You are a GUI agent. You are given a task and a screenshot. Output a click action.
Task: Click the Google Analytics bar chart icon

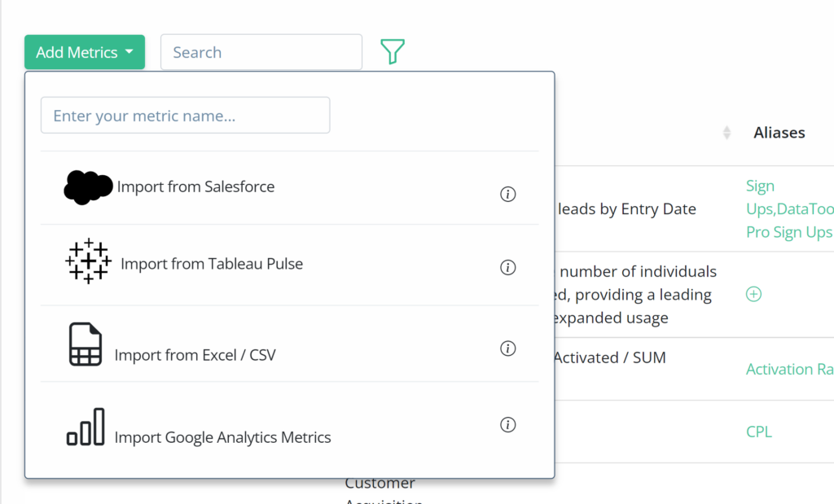(85, 427)
